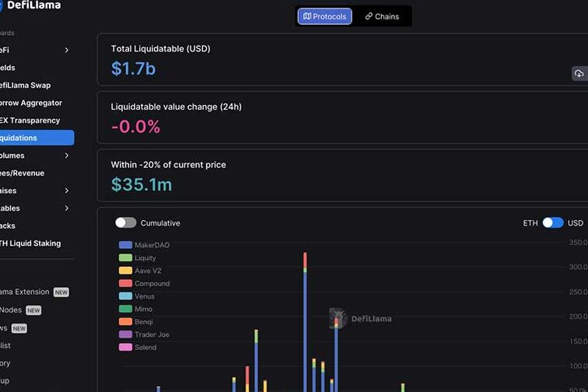This screenshot has width=588, height=392.
Task: Click the DefiLlama watermark logo in chart
Action: tap(338, 318)
